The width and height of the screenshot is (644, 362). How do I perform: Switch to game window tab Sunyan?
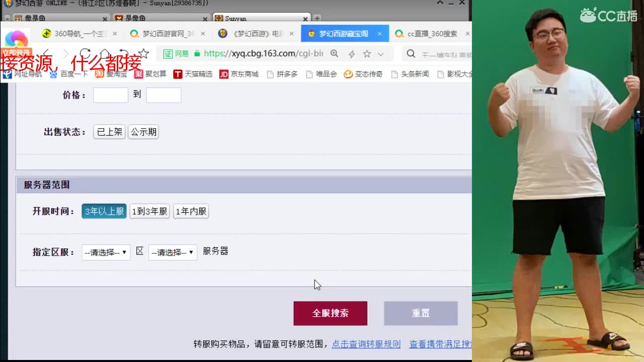click(x=261, y=18)
